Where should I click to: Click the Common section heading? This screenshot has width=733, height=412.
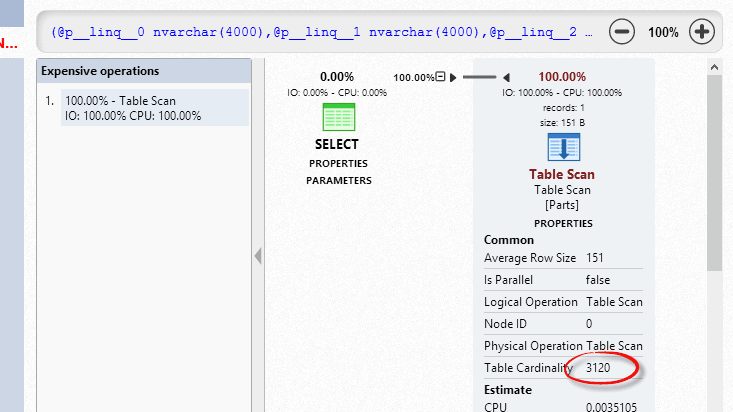tap(509, 240)
